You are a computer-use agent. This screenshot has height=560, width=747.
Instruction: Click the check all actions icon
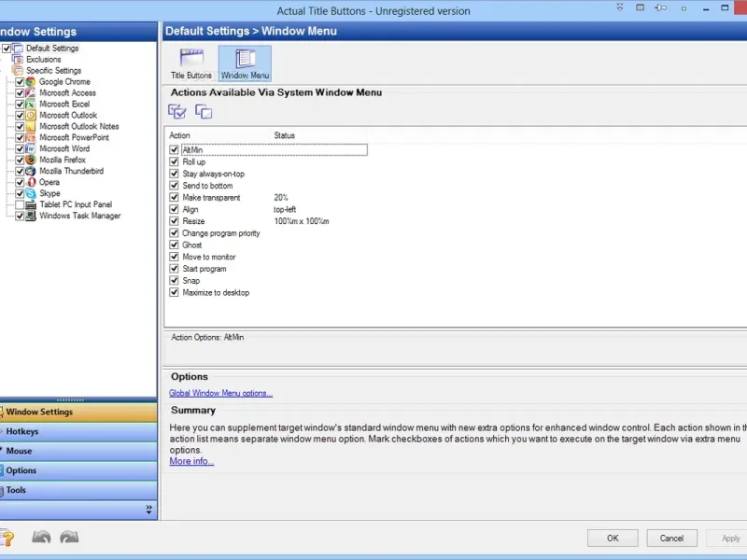click(177, 112)
